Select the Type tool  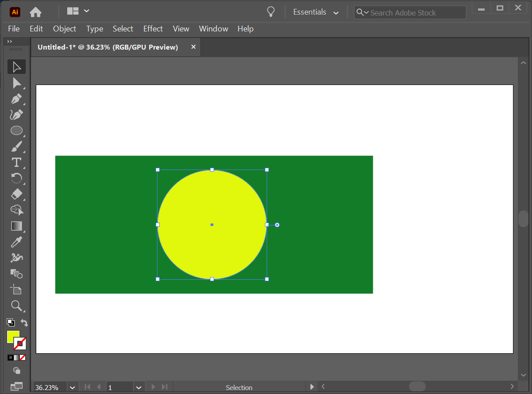(x=16, y=162)
